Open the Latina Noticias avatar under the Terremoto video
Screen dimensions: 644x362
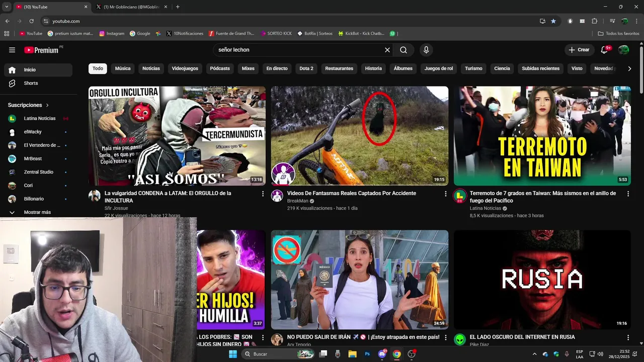coord(460,196)
